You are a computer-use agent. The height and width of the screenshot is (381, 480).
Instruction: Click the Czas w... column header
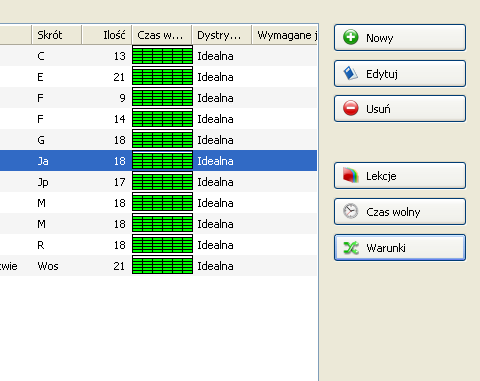162,35
